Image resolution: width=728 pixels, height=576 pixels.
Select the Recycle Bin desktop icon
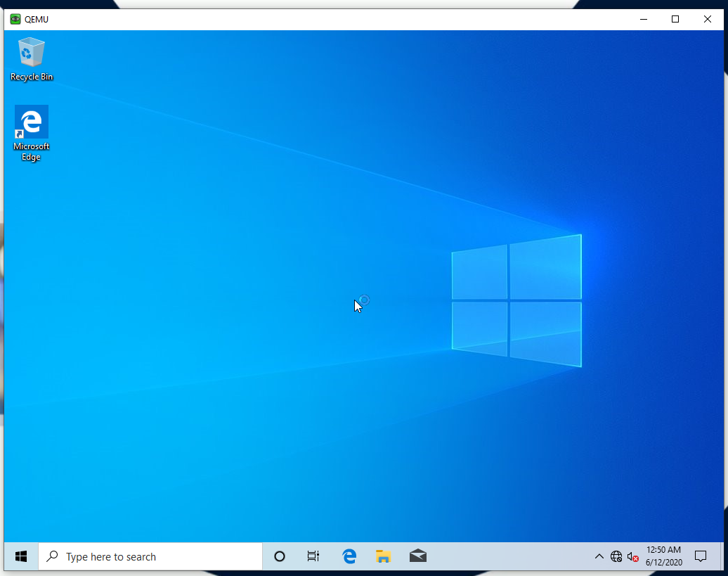[31, 60]
